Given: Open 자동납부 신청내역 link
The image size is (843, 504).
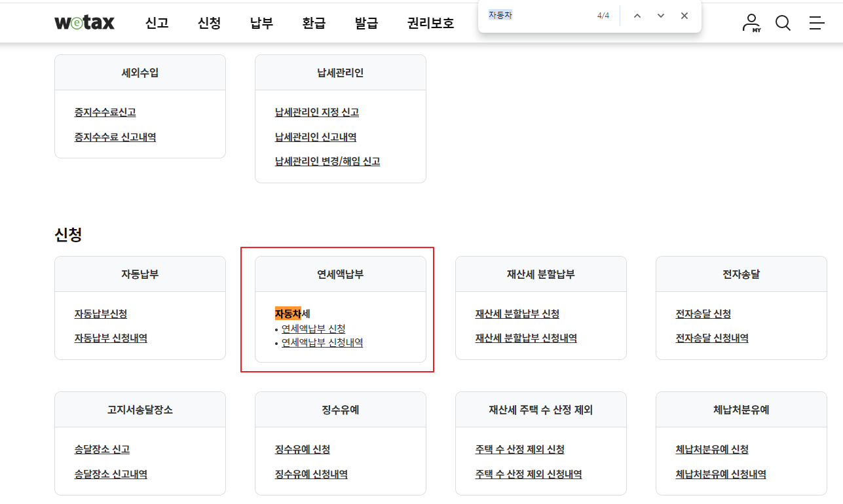Looking at the screenshot, I should (111, 338).
